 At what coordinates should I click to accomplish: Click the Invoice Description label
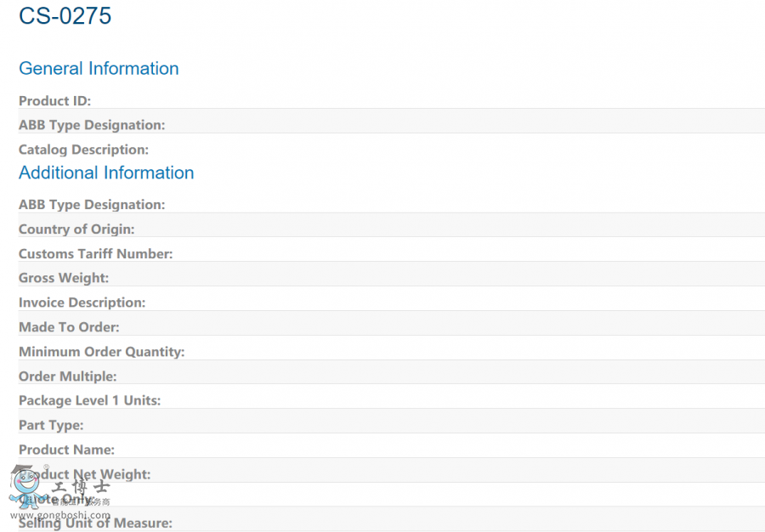82,303
